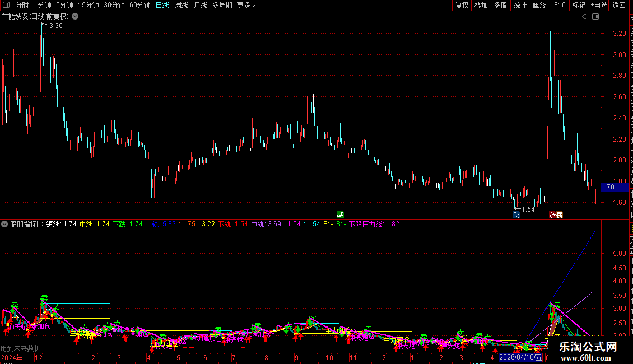
Task: Expand the 更多 periods menu
Action: pyautogui.click(x=246, y=5)
